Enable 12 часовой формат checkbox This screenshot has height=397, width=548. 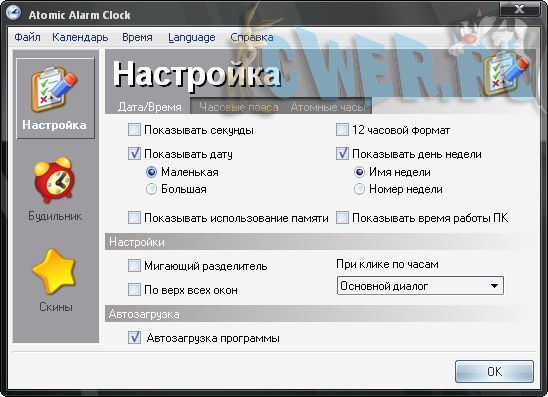click(342, 130)
